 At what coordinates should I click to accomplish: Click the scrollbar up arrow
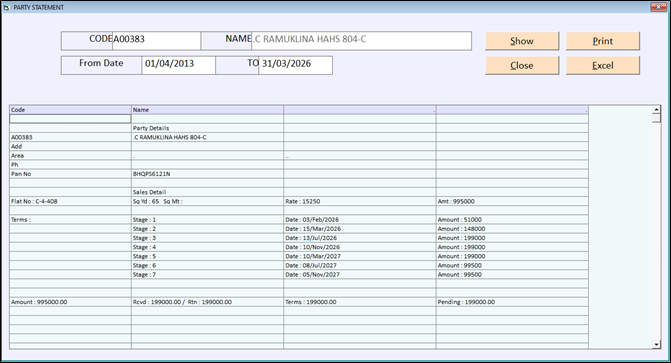(656, 110)
